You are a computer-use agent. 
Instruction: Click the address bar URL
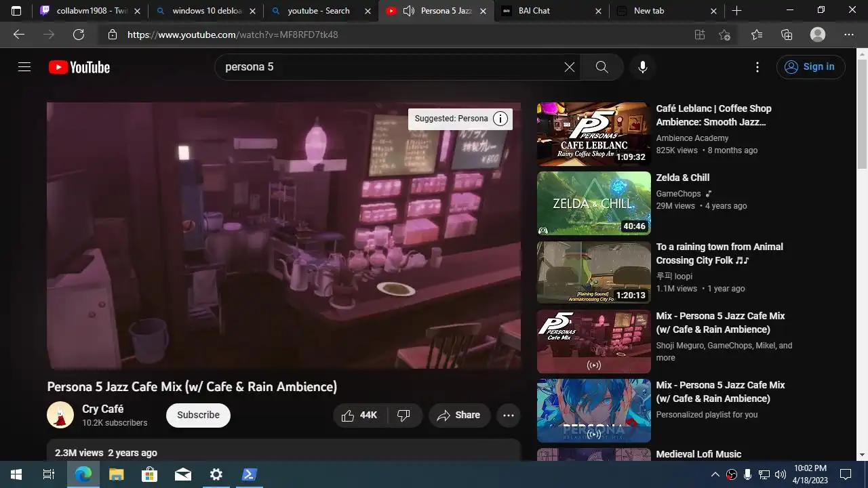pyautogui.click(x=233, y=35)
